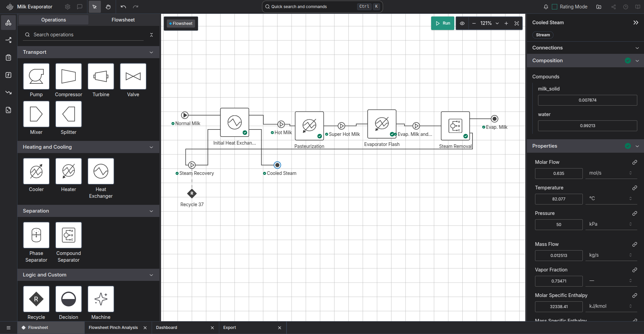This screenshot has height=334, width=644.
Task: Change Temperature unit °C dropdown
Action: coord(611,198)
